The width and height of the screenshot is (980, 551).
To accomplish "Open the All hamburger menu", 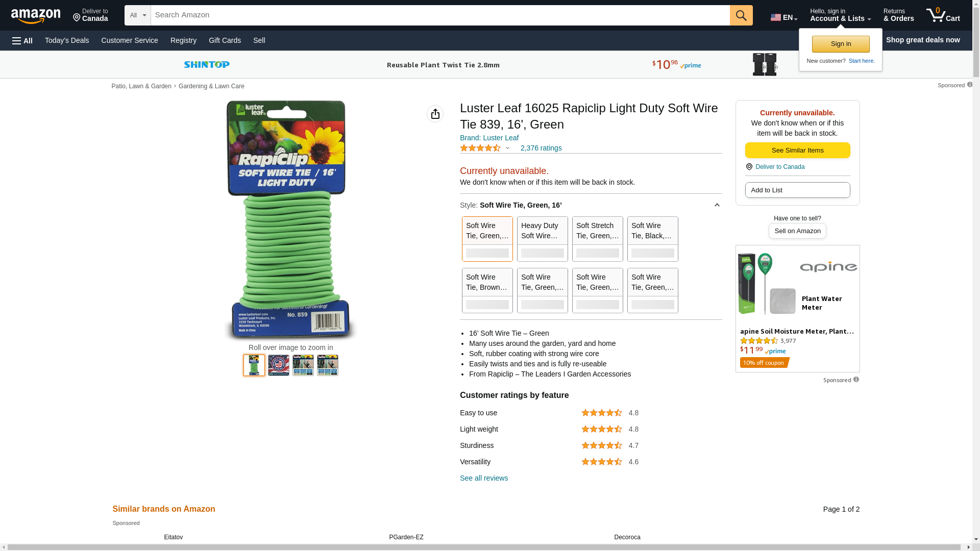I will [x=22, y=40].
